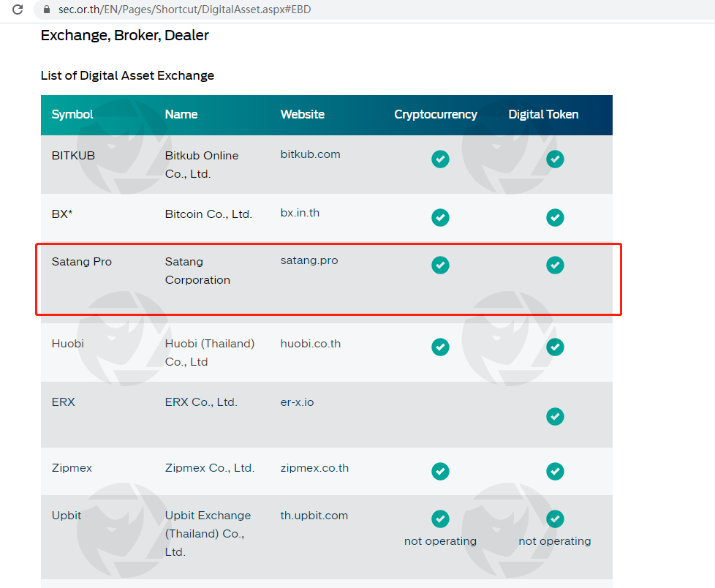Click BITKUB's Cryptocurrency green checkmark
The image size is (715, 588).
point(440,159)
